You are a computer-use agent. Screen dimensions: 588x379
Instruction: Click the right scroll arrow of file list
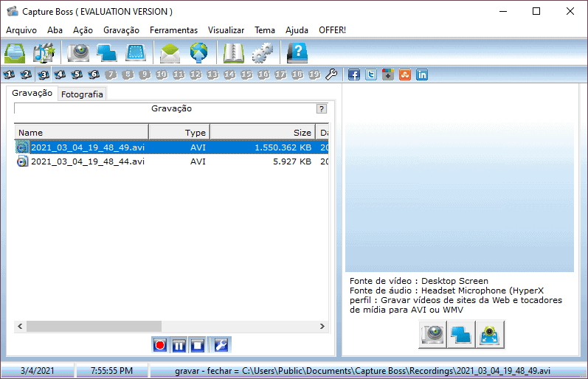(322, 326)
